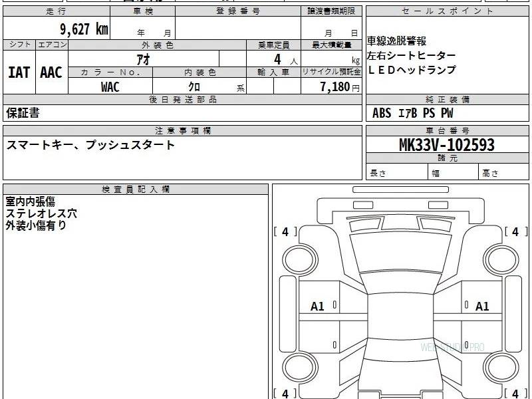Click the color code WAC
532x399 pixels.
coord(110,87)
